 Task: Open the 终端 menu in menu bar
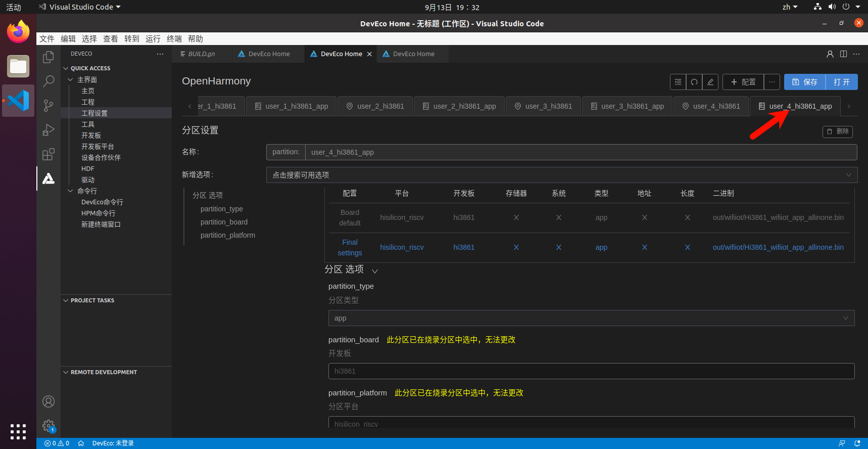click(174, 39)
